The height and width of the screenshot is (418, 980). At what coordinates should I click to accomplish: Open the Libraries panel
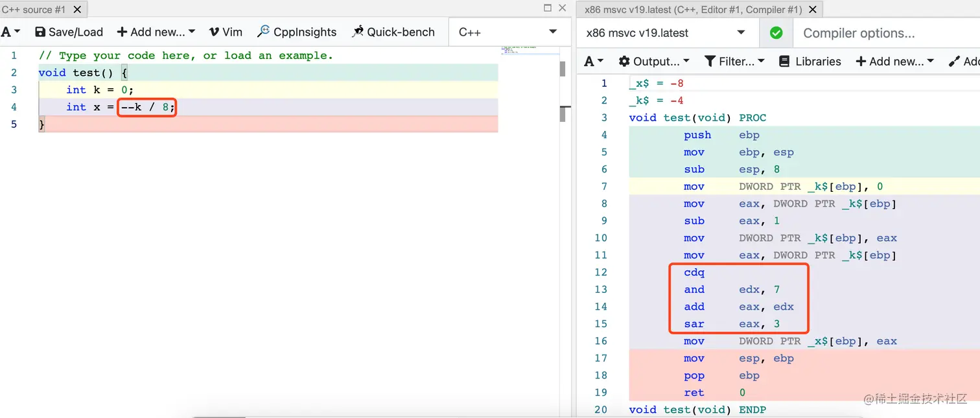click(810, 61)
